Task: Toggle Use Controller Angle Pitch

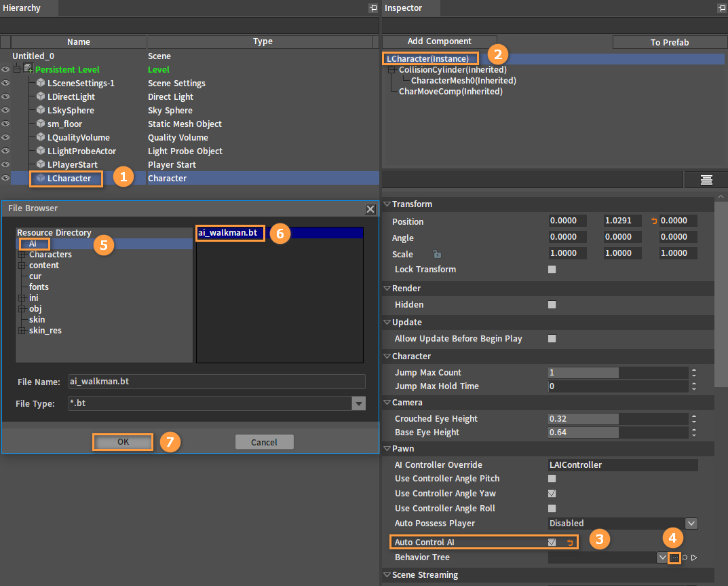Action: pyautogui.click(x=552, y=478)
